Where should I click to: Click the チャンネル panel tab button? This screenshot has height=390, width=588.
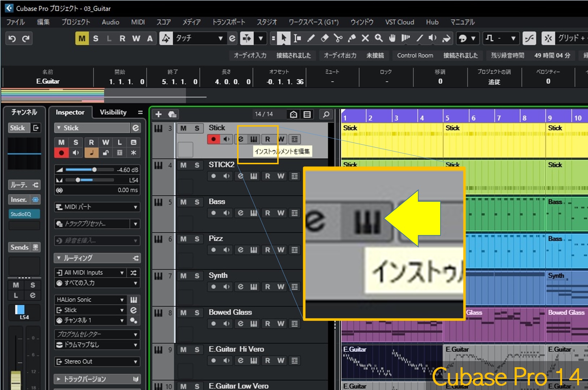click(x=24, y=113)
